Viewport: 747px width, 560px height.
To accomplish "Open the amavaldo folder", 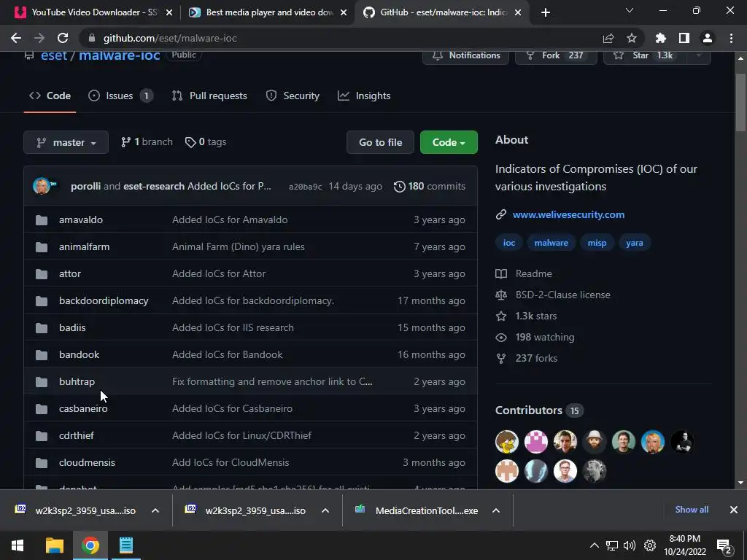I will (x=80, y=219).
